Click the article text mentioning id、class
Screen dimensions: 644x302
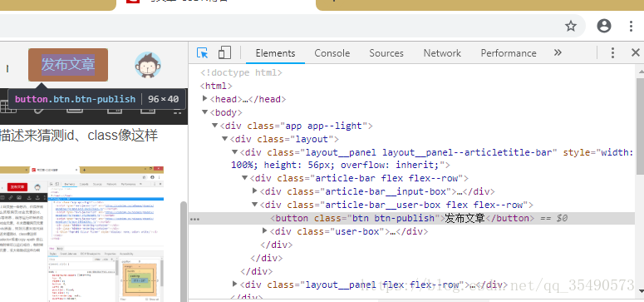[79, 136]
